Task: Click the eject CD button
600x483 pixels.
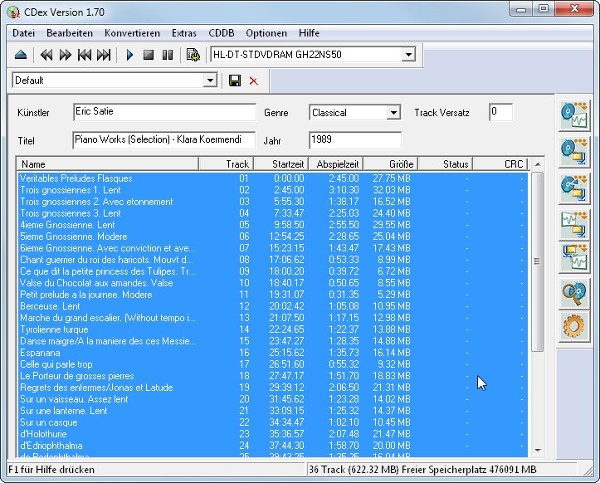Action: [x=20, y=55]
